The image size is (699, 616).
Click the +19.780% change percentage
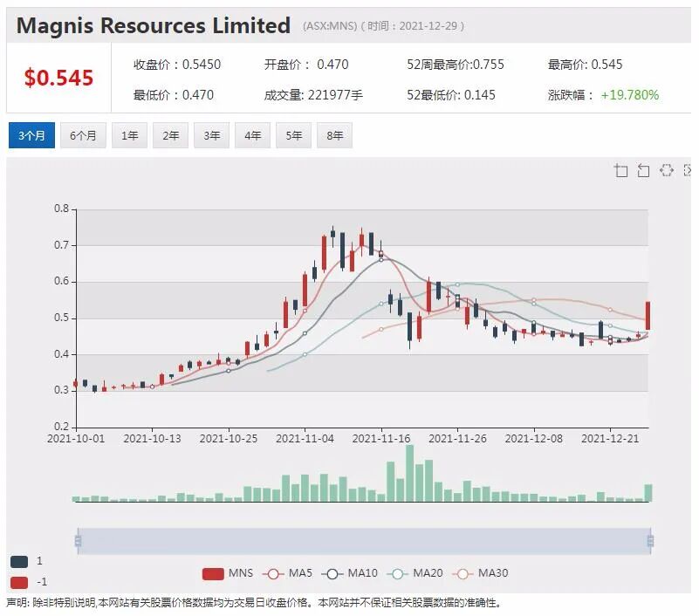pyautogui.click(x=629, y=95)
